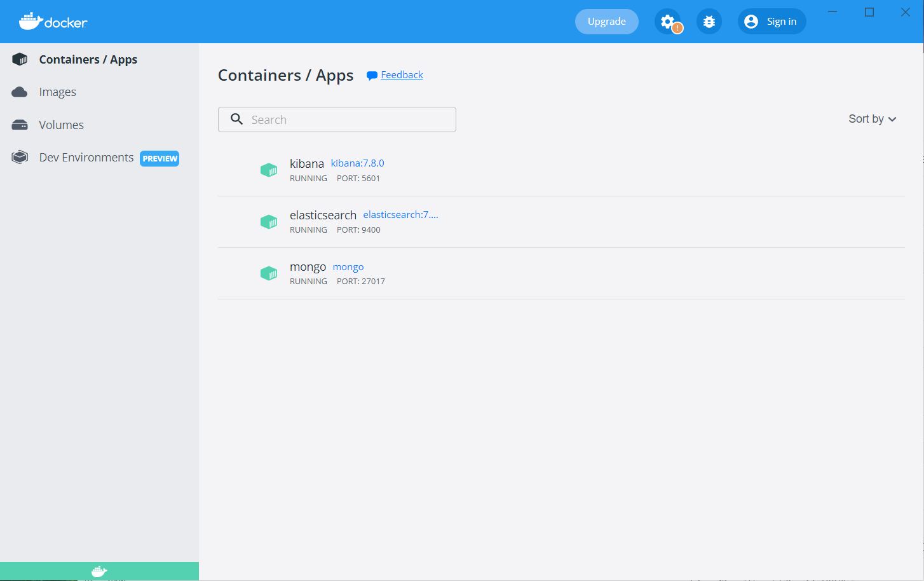Open Settings gear icon in header
924x581 pixels.
(x=667, y=22)
